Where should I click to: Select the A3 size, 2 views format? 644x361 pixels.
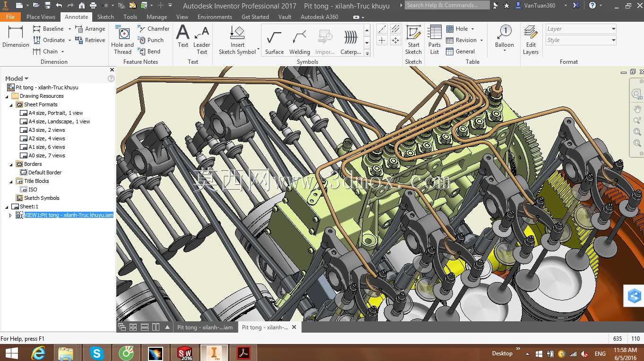pyautogui.click(x=43, y=130)
